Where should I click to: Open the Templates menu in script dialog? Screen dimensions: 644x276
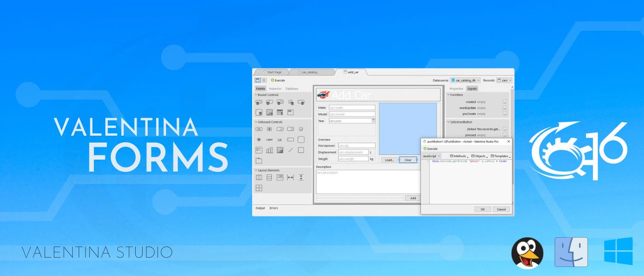pos(500,156)
